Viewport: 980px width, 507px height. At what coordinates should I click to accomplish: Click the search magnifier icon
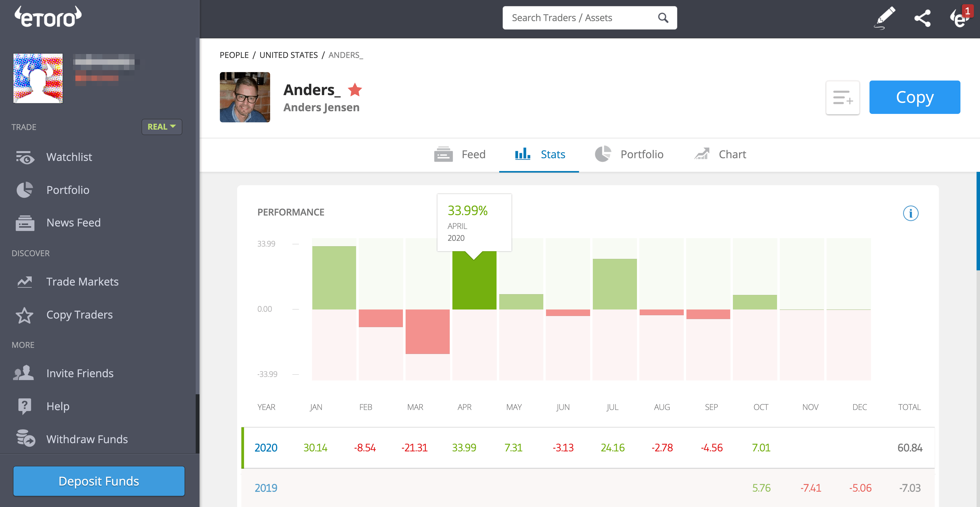point(663,18)
